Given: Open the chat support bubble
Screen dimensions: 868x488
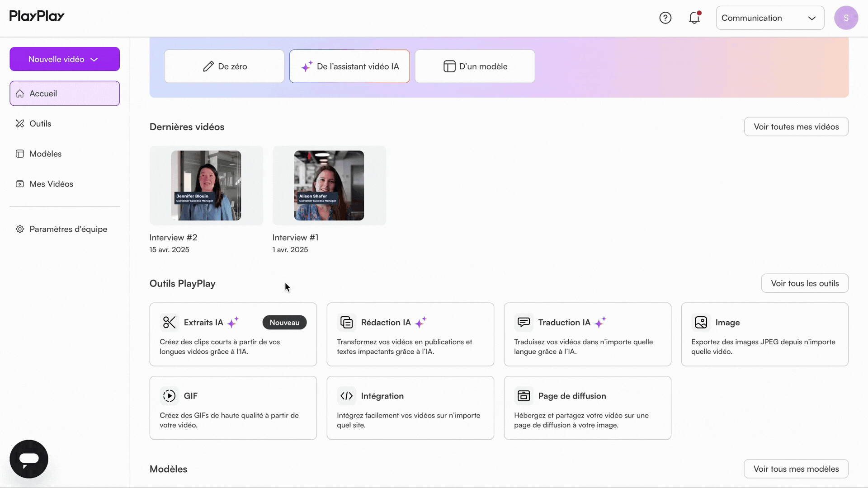Looking at the screenshot, I should 29,459.
